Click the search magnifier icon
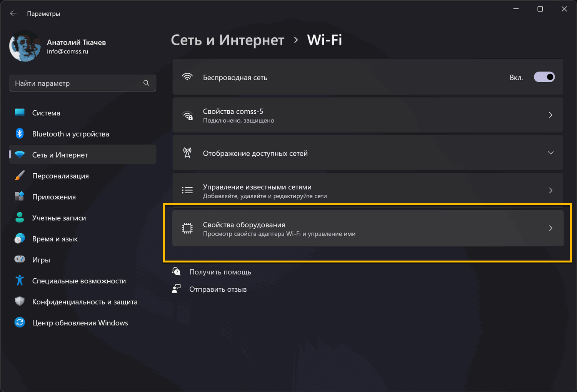The image size is (577, 392). pyautogui.click(x=146, y=83)
